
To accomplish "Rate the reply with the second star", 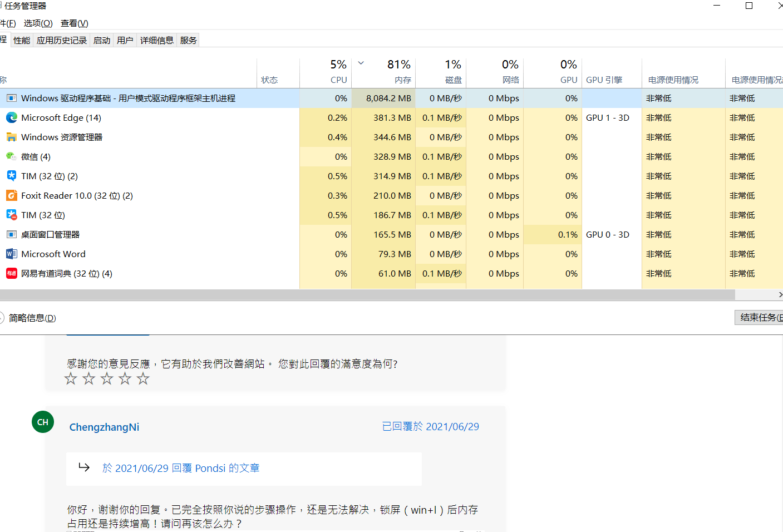I will pyautogui.click(x=89, y=379).
